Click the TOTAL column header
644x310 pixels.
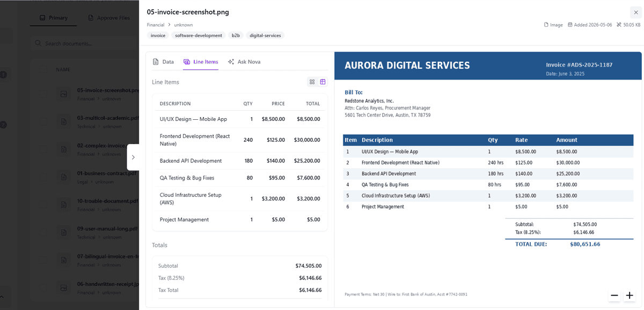click(313, 104)
